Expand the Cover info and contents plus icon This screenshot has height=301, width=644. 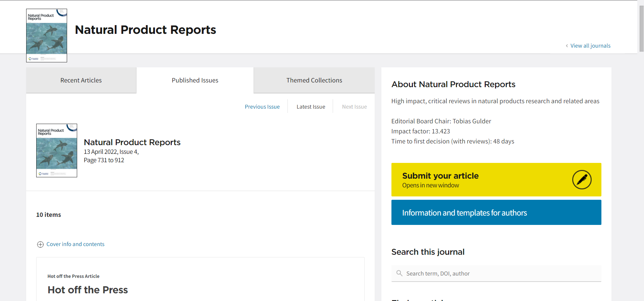click(40, 244)
